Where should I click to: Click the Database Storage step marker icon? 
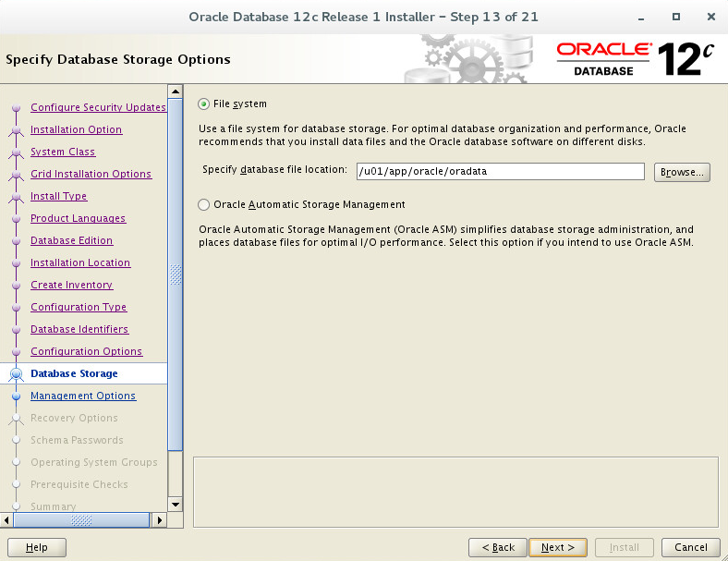[x=17, y=373]
